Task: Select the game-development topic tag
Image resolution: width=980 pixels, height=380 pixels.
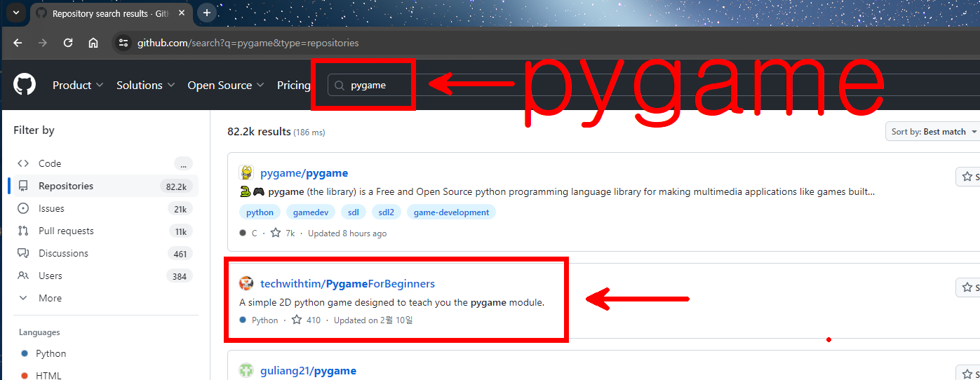Action: pos(451,212)
